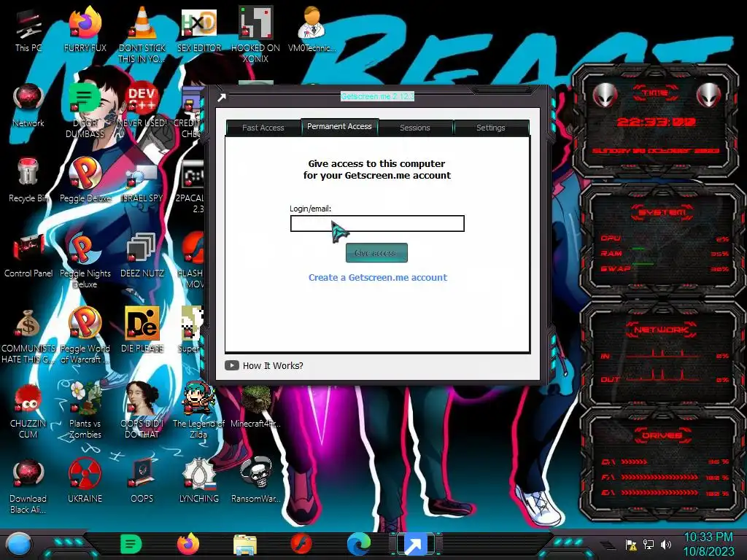The image size is (747, 560).
Task: Open the HxD SEX EDITOR shortcut
Action: click(199, 31)
